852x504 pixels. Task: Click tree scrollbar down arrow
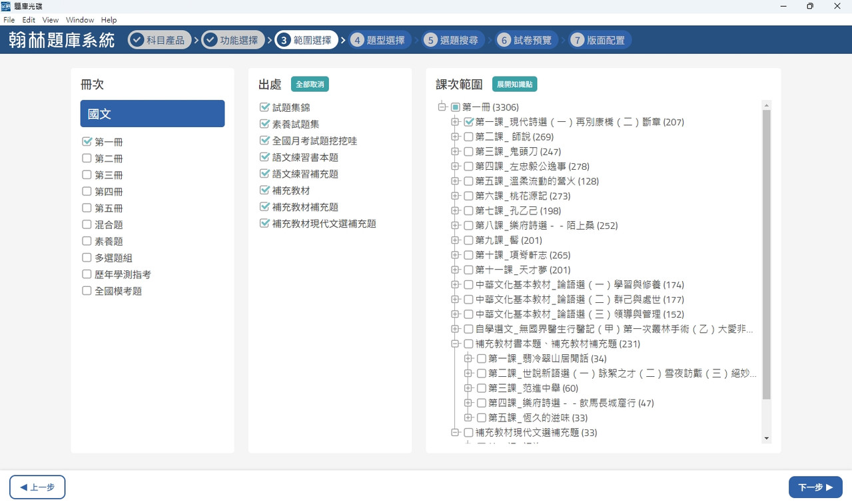(766, 438)
